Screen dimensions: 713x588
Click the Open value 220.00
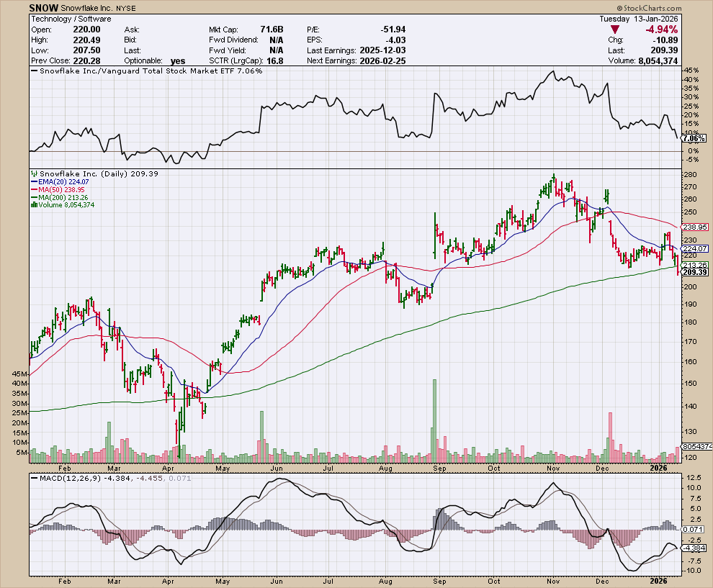pos(87,30)
